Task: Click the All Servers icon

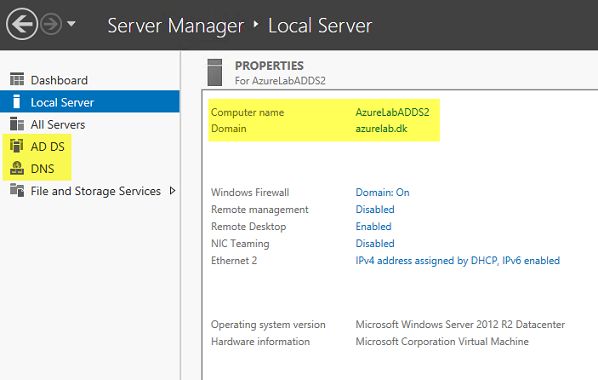Action: pos(17,124)
